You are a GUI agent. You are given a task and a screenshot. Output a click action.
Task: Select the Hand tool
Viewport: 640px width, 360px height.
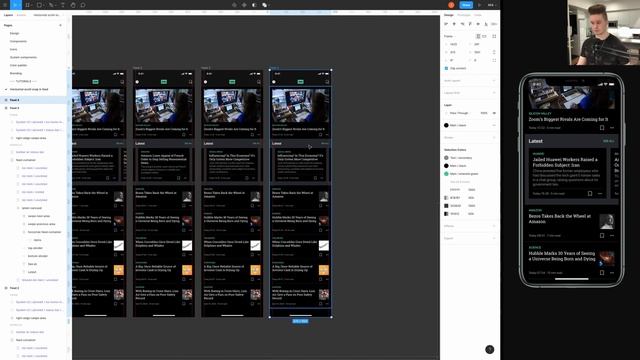(73, 5)
